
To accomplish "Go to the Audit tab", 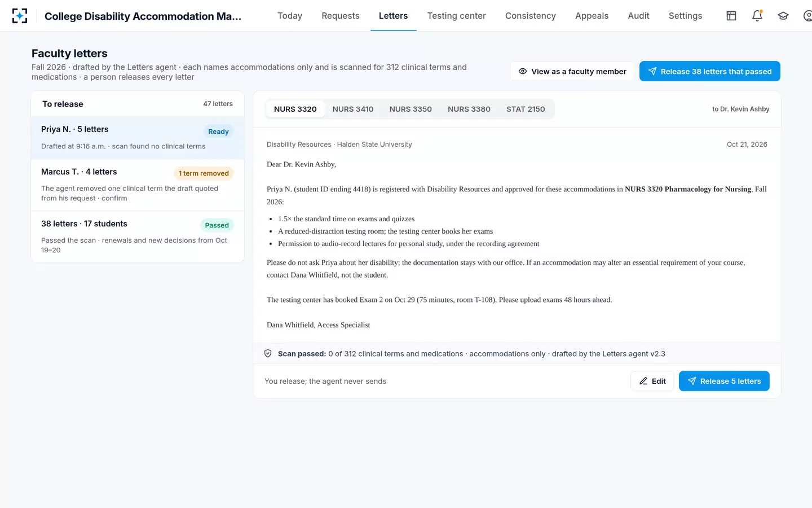I will click(x=638, y=16).
